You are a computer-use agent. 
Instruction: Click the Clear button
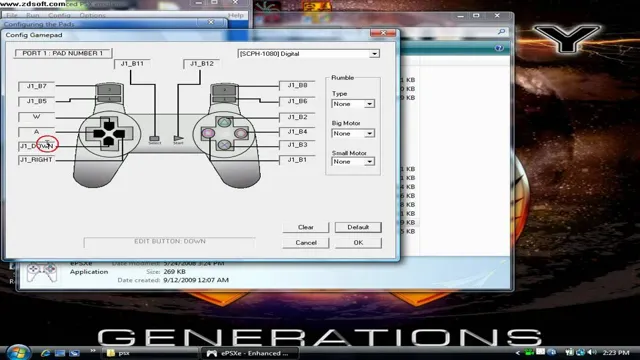[x=306, y=227]
